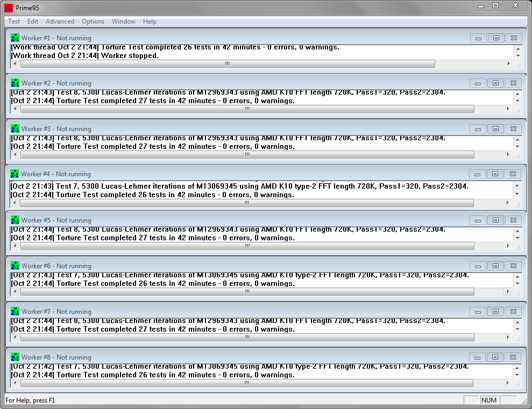Minimize the Worker #8 window

tap(477, 357)
